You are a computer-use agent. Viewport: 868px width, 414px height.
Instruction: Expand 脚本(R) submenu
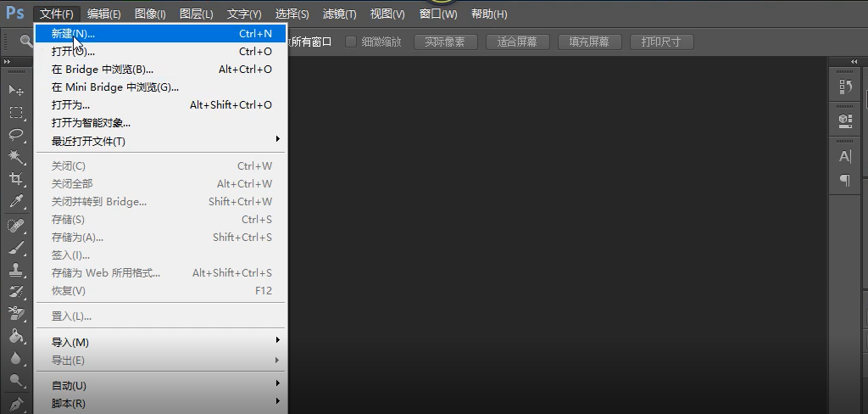point(160,404)
